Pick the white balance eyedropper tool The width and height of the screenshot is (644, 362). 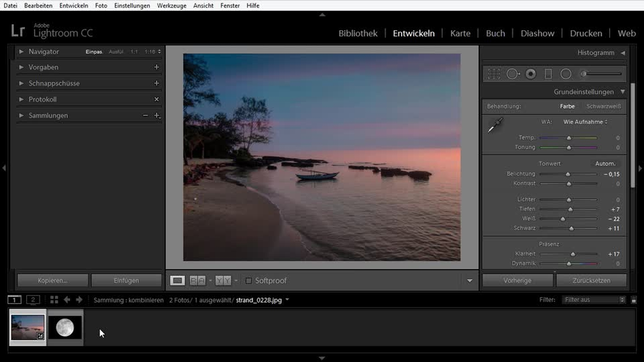pos(495,125)
